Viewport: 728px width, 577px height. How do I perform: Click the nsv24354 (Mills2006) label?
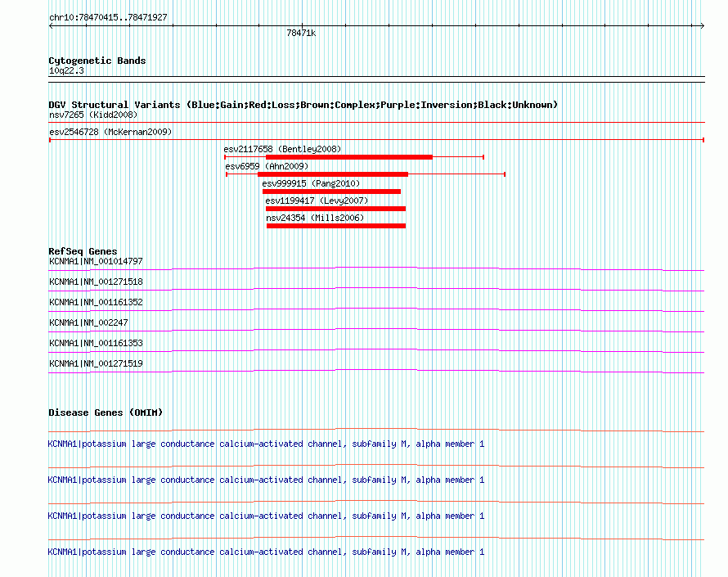click(x=315, y=218)
